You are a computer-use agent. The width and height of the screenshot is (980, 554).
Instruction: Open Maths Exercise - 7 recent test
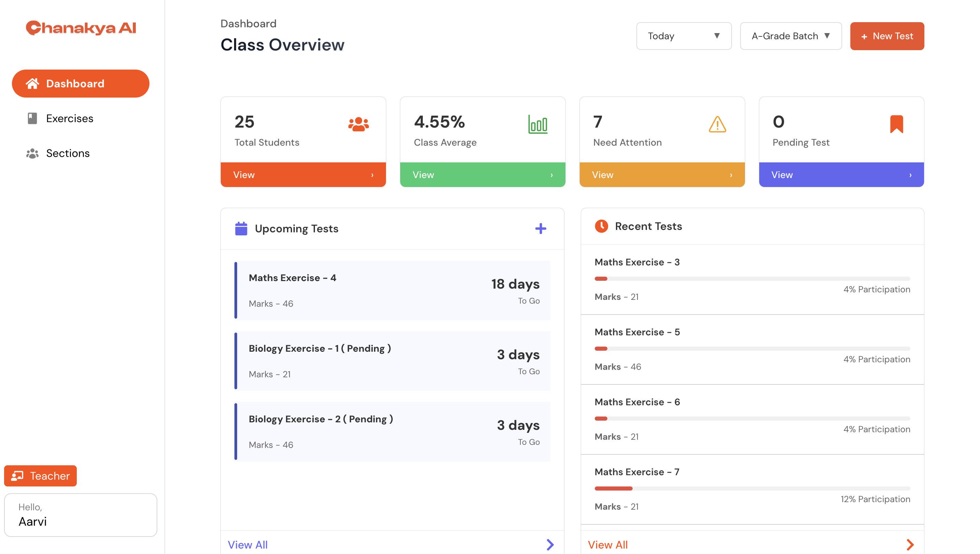(752, 490)
